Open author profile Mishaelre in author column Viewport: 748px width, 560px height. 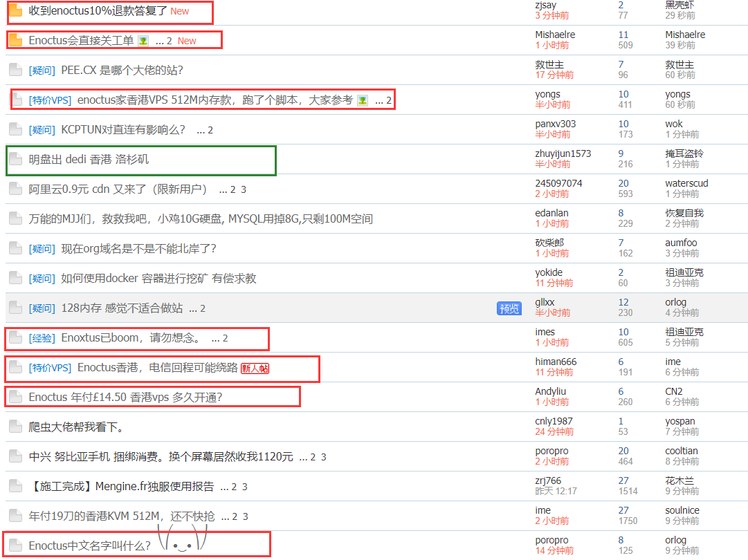(x=555, y=35)
